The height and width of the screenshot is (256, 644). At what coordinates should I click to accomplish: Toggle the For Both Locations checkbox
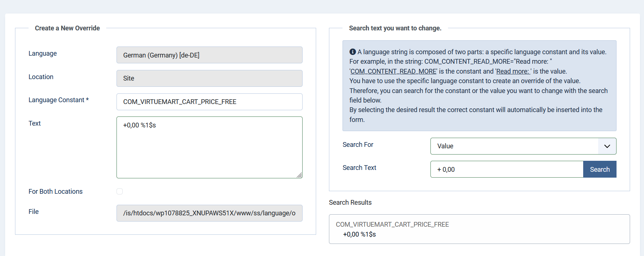(119, 192)
